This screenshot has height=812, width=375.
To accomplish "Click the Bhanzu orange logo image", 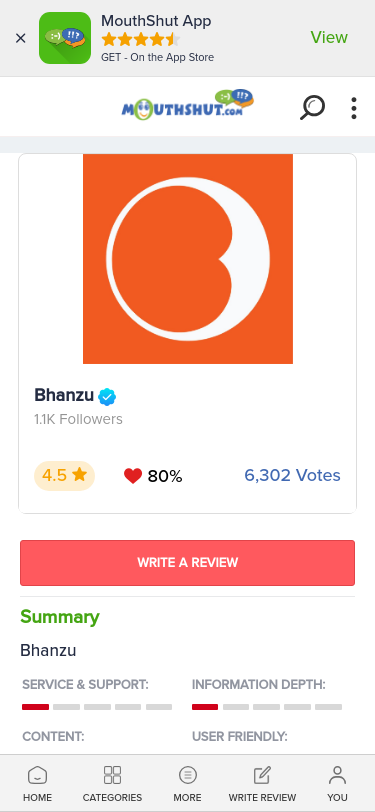I will tap(188, 259).
